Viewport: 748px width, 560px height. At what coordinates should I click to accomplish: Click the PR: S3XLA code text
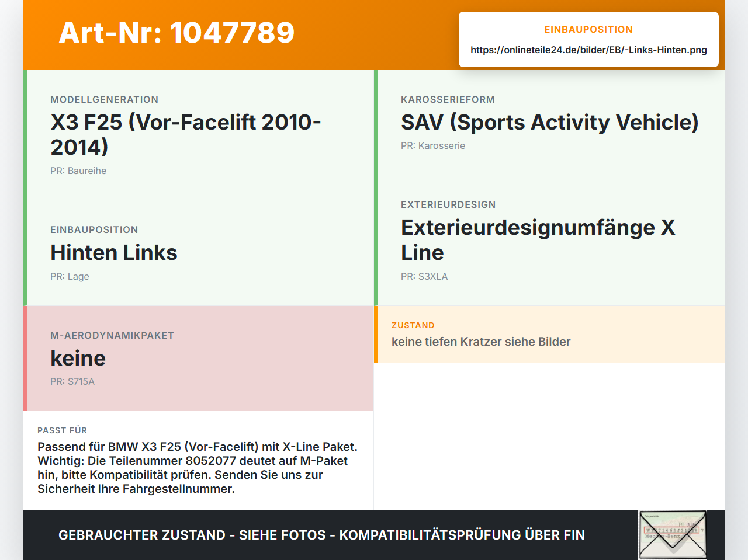(424, 277)
